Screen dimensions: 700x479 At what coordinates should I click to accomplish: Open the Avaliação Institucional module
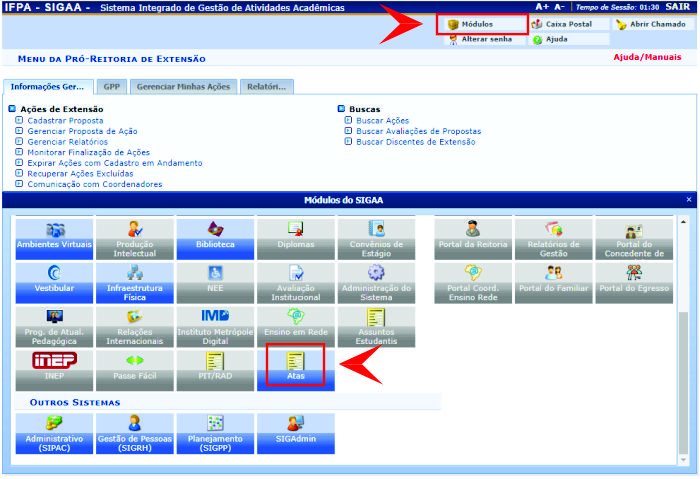[x=296, y=283]
